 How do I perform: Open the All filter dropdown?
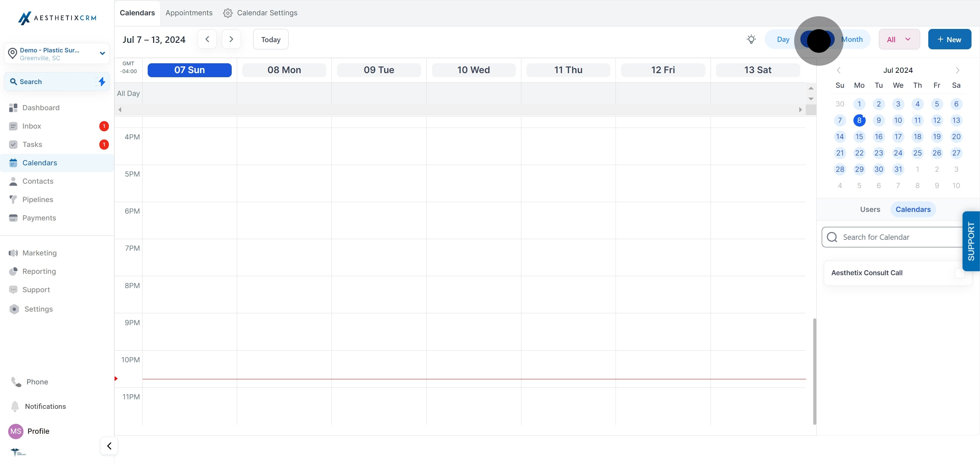tap(899, 39)
